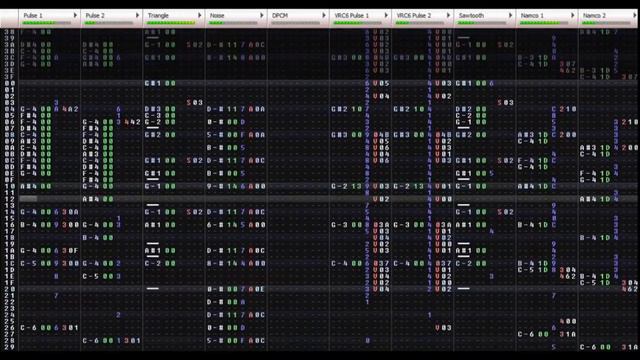The image size is (640, 360).
Task: Select VRC6 Pulse 1 note G-2 on row 10
Action: coord(339,186)
